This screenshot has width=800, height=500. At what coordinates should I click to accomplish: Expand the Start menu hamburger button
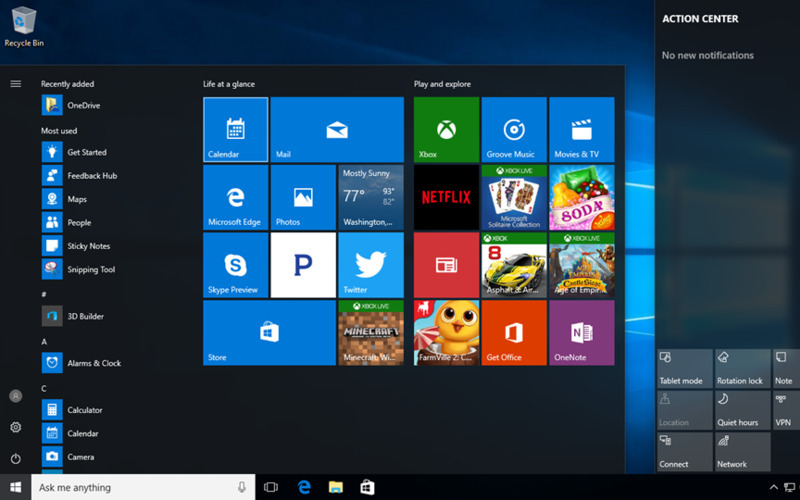pyautogui.click(x=16, y=84)
